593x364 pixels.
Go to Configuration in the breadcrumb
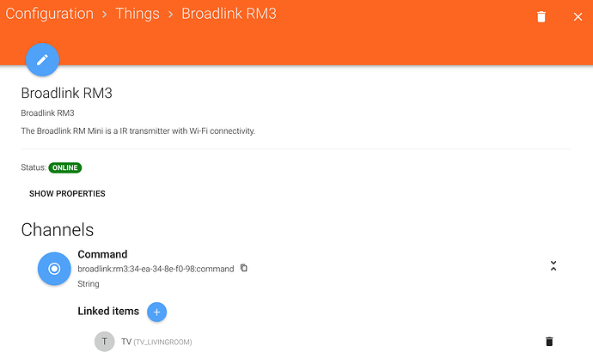click(50, 14)
